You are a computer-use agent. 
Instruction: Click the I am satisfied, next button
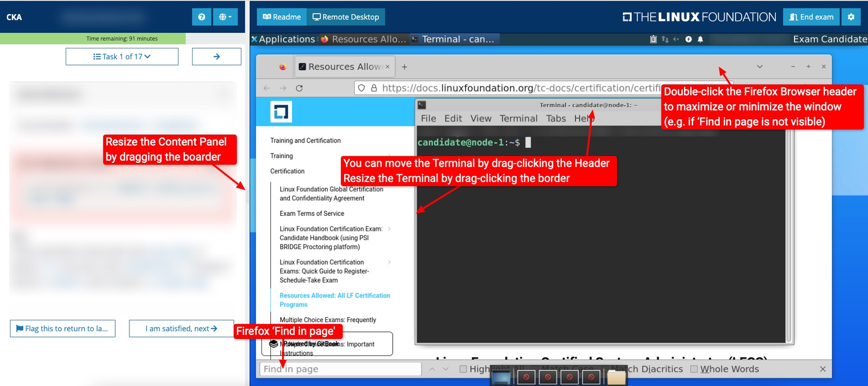pyautogui.click(x=181, y=328)
